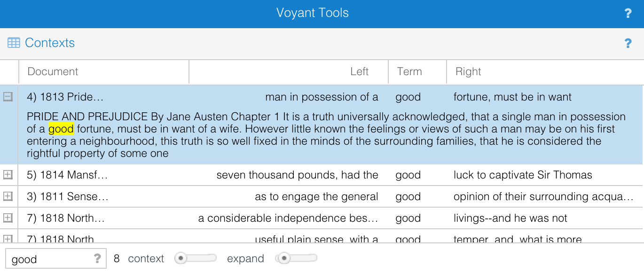Screen dimensions: 644x272
Task: Select the "livings--and he was not" row
Action: 510,218
